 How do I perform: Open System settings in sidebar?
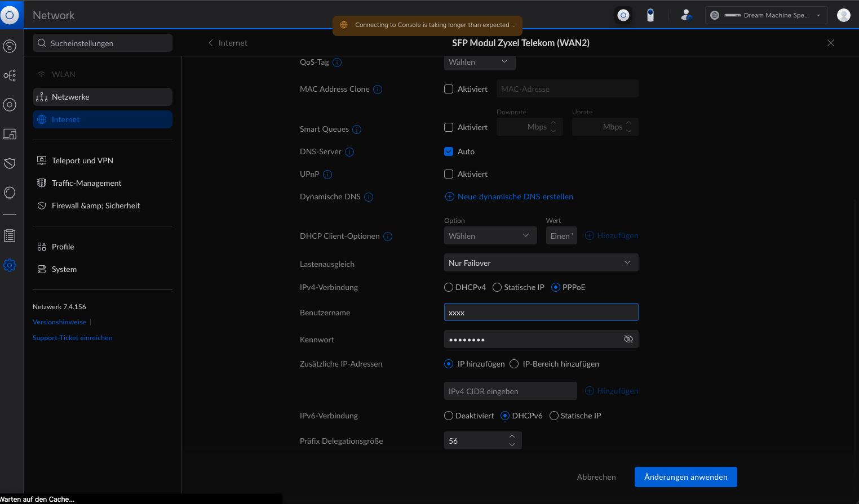click(x=103, y=269)
